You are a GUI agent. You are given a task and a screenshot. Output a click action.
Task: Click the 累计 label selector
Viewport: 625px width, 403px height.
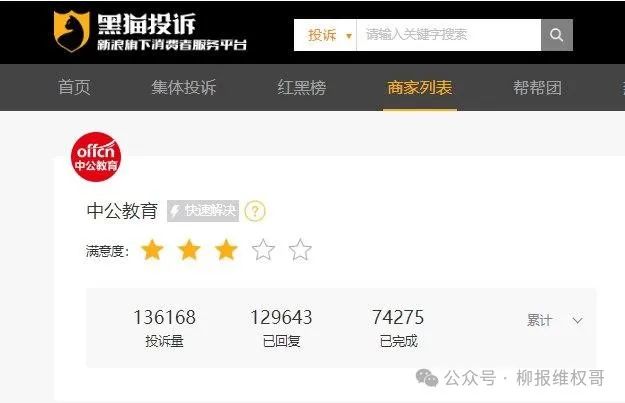(539, 320)
